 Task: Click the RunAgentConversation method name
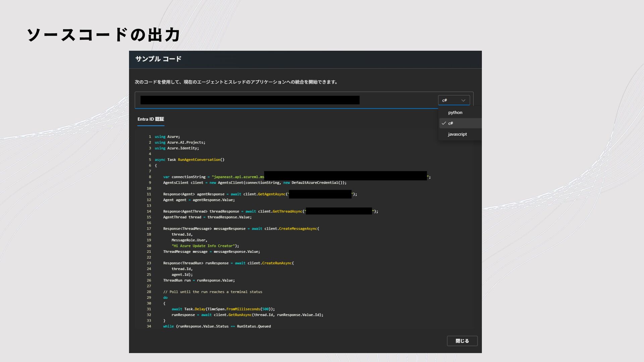pyautogui.click(x=199, y=160)
